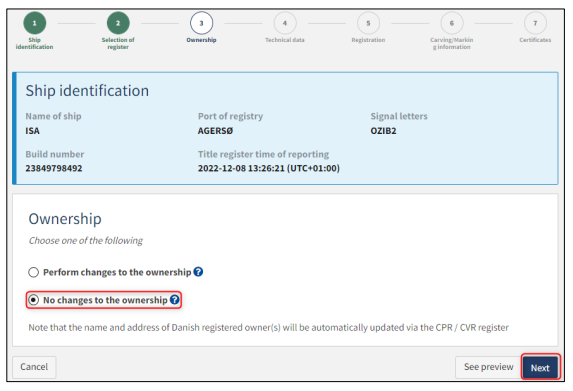Screen dimensions: 573x391
Task: Open help icon beside No changes to ownership
Action: point(175,300)
